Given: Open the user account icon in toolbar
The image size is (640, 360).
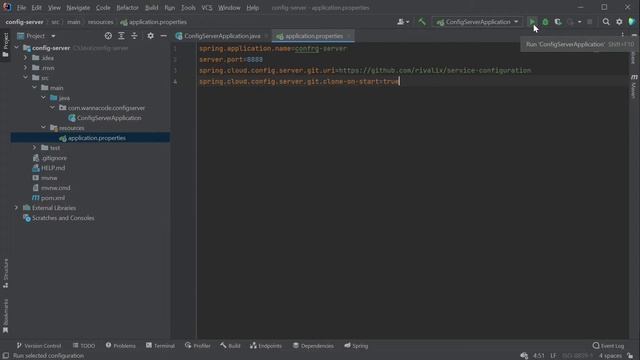Looking at the screenshot, I should coord(402,22).
